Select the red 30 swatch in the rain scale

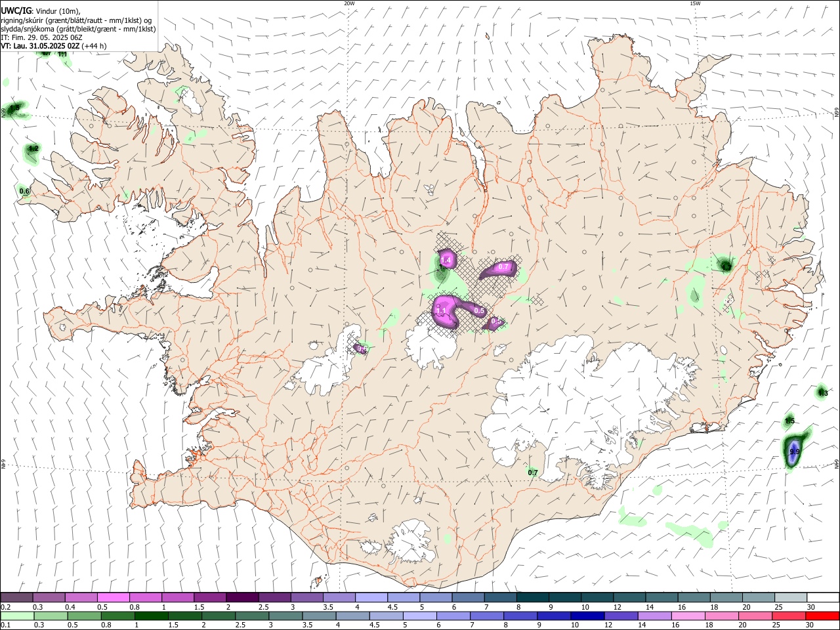pyautogui.click(x=822, y=616)
